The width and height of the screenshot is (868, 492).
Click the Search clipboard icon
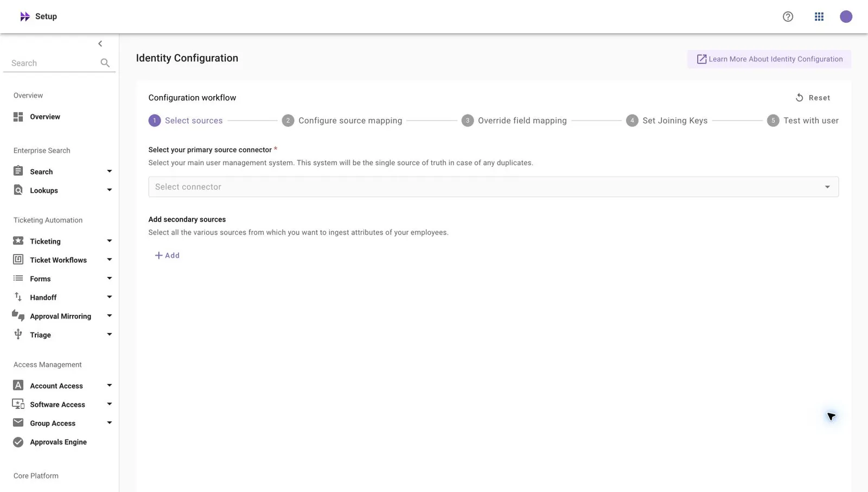coord(18,171)
